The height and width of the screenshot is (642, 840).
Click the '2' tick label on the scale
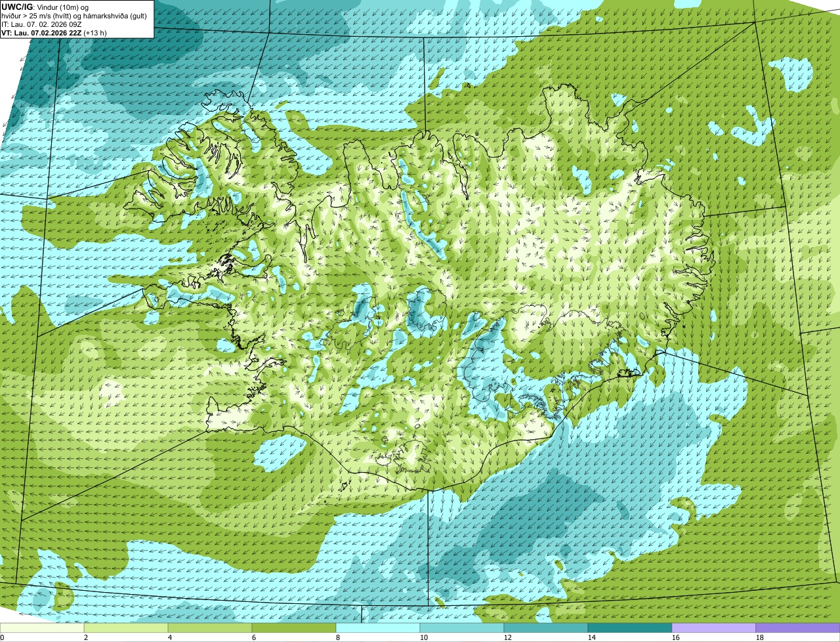click(86, 637)
